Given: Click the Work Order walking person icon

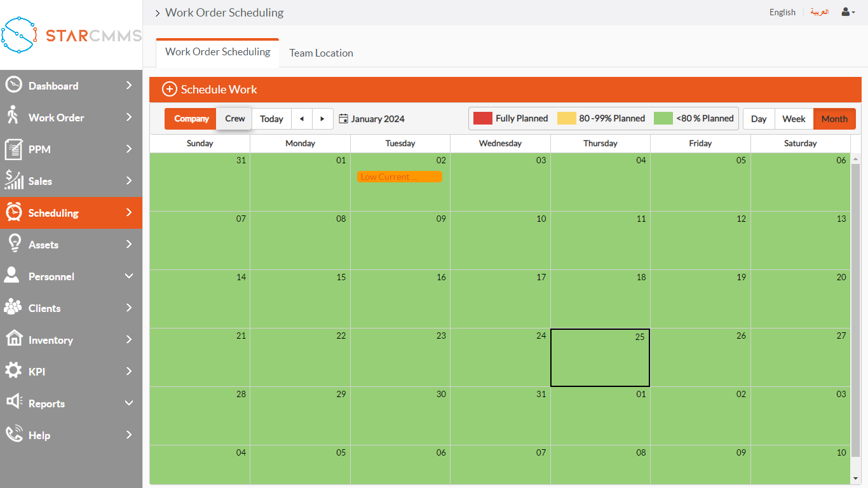Looking at the screenshot, I should point(13,116).
